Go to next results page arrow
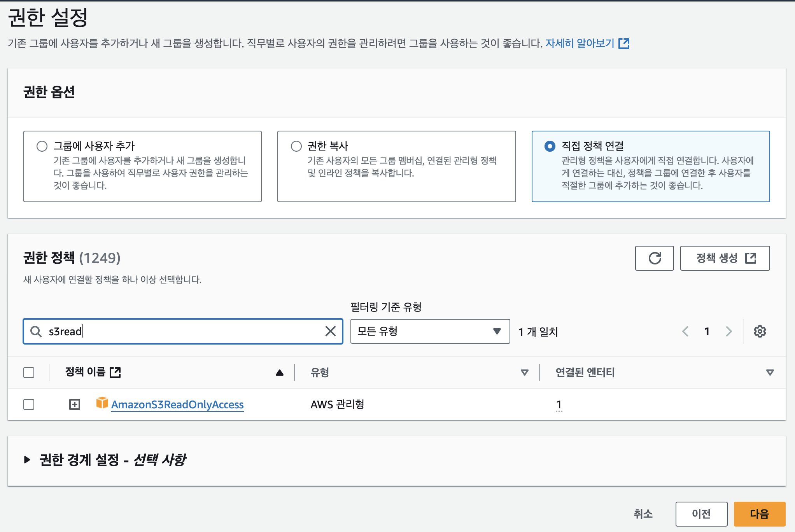 click(728, 331)
